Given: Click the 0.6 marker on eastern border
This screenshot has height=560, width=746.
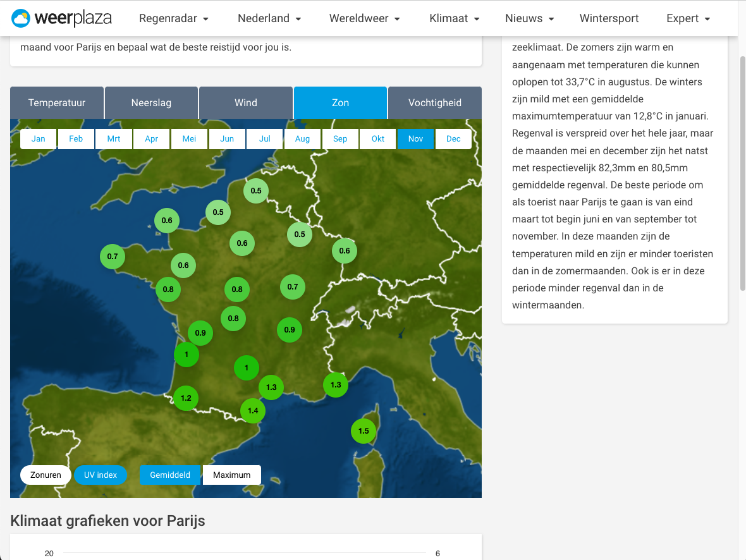Looking at the screenshot, I should click(x=345, y=251).
